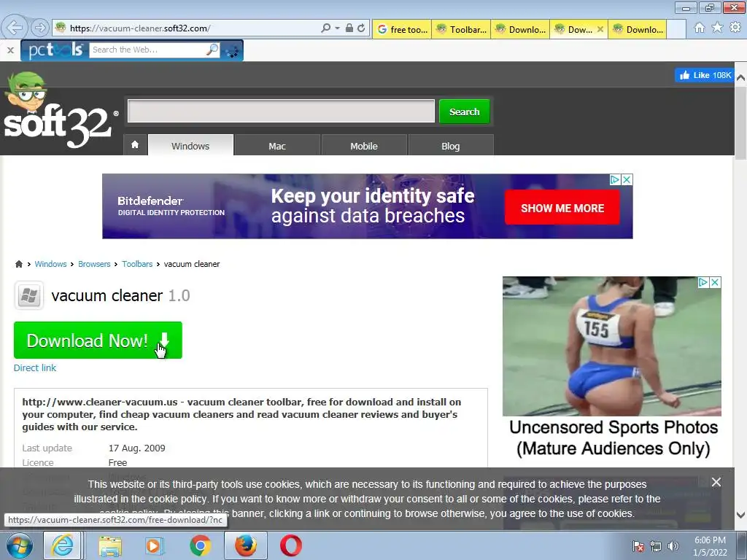Click the Action Center flag tray icon
747x560 pixels.
[638, 546]
